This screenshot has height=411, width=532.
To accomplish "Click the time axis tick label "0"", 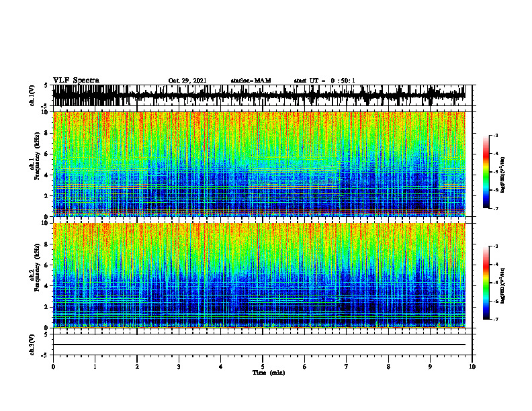I will 53,367.
